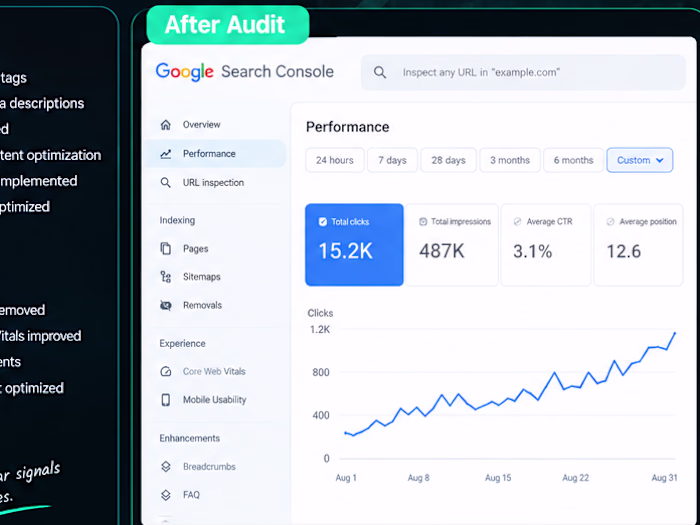
Task: Click the Overview home icon
Action: [x=166, y=125]
